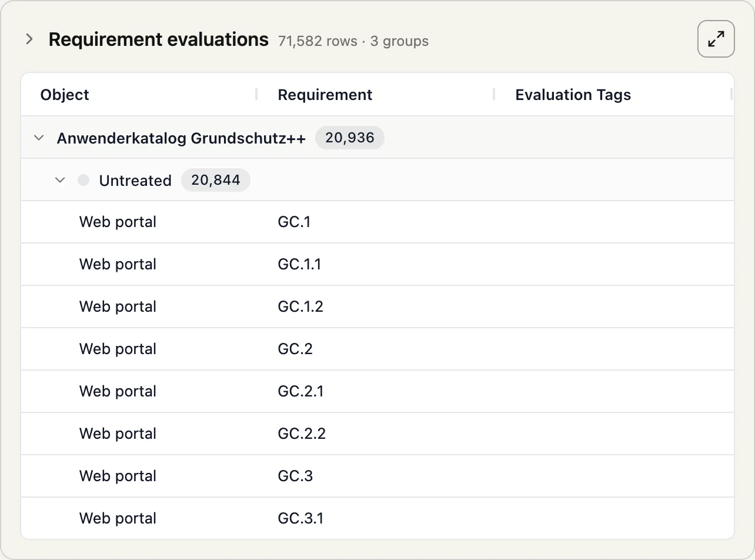Click the 71,582 rows · 3 groups summary

click(x=353, y=41)
